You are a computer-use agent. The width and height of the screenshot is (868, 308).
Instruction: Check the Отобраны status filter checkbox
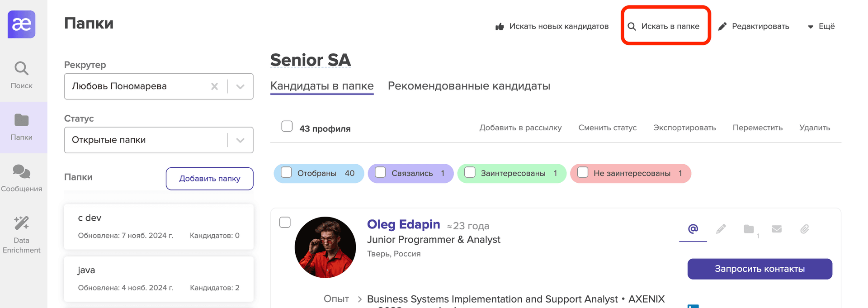point(286,172)
